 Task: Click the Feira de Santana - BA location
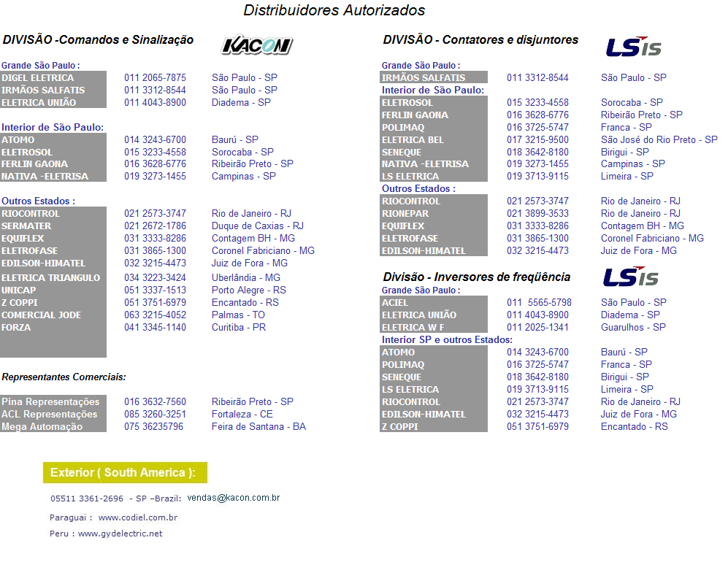click(x=259, y=426)
